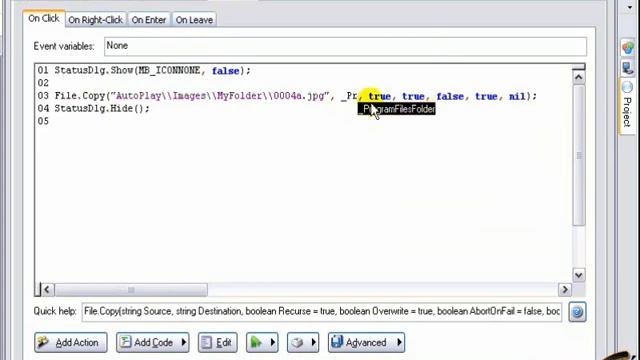This screenshot has height=360, width=640.
Task: Open the Add Code dropdown
Action: 153,342
